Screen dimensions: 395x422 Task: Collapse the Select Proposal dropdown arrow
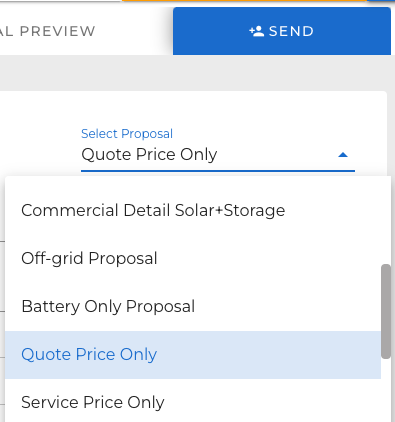(x=343, y=155)
